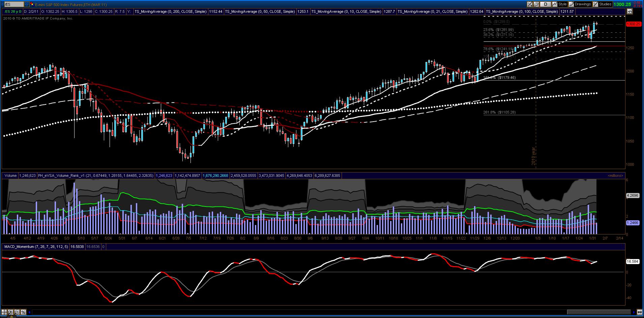Click the right scroll arrow of time axis
The image size is (644, 318).
point(634,312)
